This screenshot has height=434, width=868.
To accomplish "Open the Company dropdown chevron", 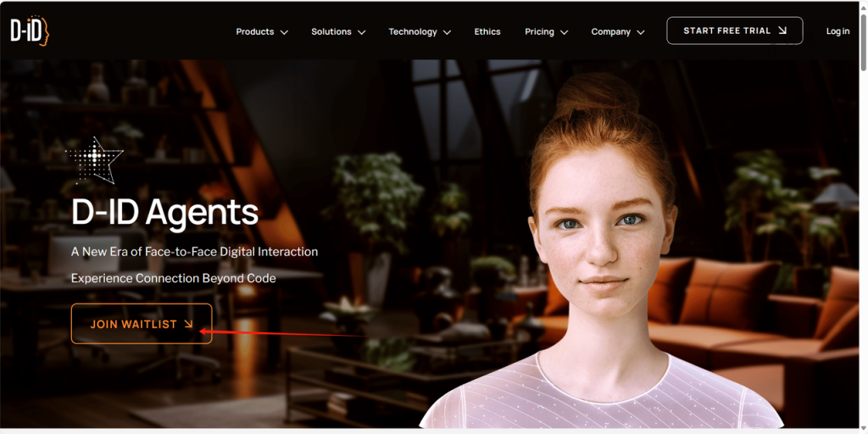I will [641, 32].
